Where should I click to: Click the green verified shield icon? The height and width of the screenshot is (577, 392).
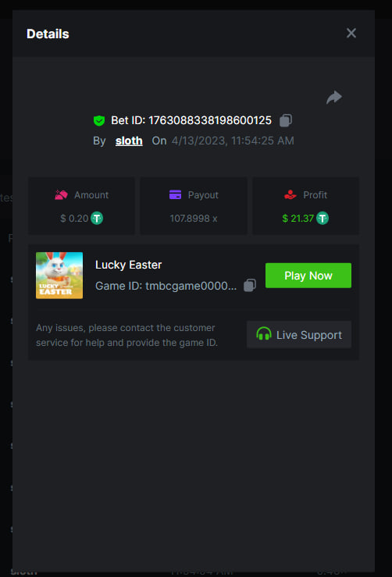click(99, 120)
